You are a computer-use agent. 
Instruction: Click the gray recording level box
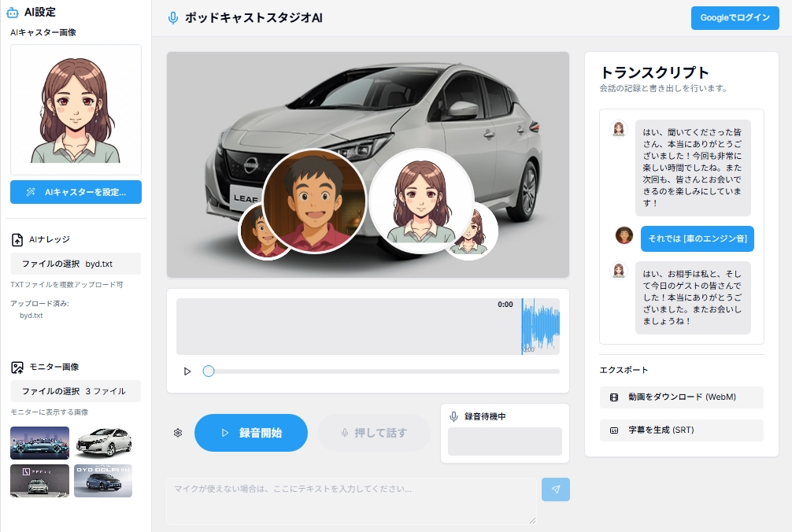pos(505,441)
